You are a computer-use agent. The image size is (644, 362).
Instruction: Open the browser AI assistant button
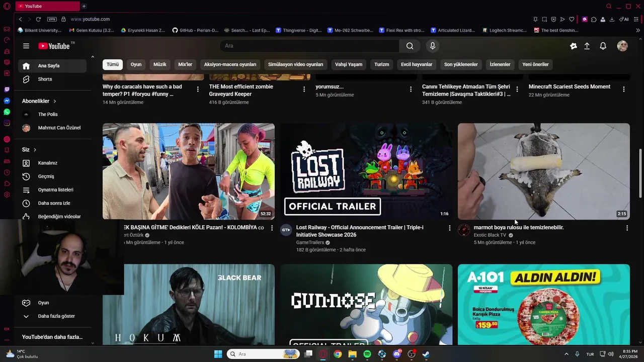624,19
